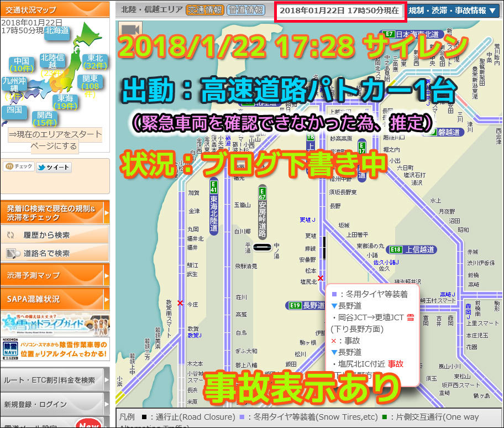
Task: Open the 雪道ドライブガイド banner
Action: point(55,324)
